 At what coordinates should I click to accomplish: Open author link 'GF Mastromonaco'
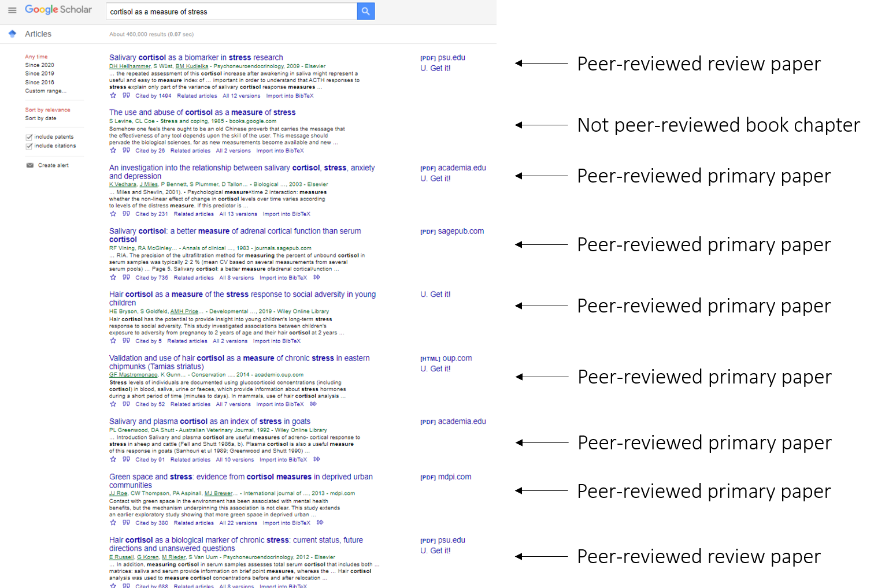[x=134, y=375]
